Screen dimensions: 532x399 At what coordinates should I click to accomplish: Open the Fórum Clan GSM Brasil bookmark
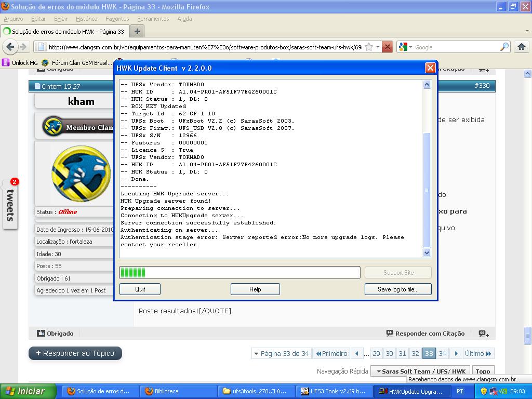pos(77,63)
